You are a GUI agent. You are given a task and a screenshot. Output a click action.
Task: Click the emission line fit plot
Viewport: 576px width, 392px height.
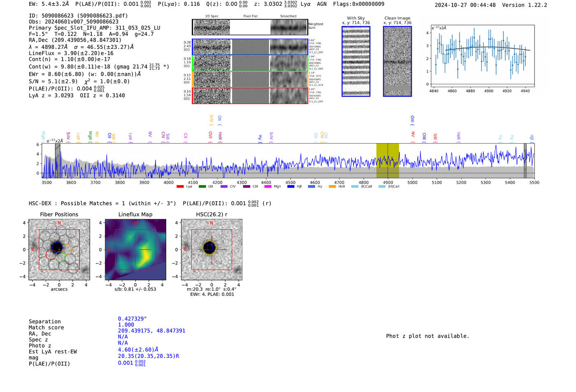483,56
